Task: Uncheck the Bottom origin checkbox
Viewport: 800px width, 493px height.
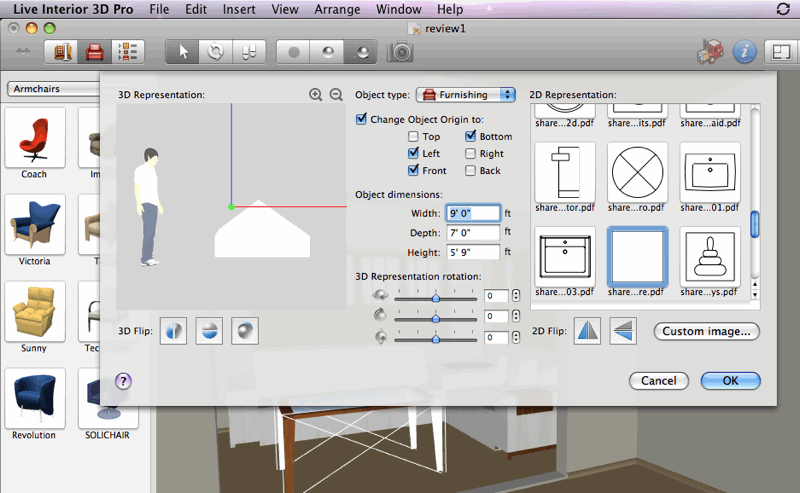Action: tap(470, 136)
